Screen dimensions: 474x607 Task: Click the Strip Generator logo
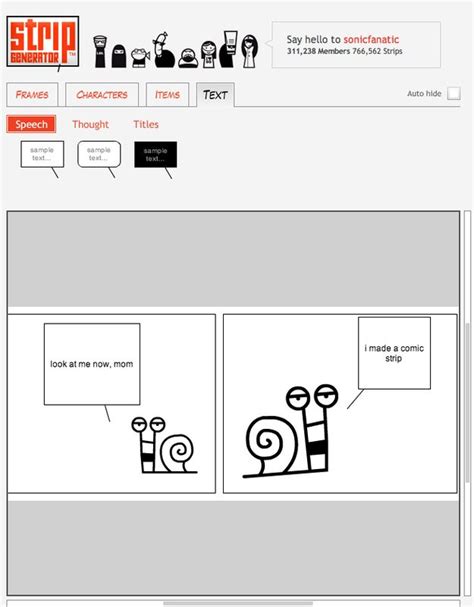(43, 41)
